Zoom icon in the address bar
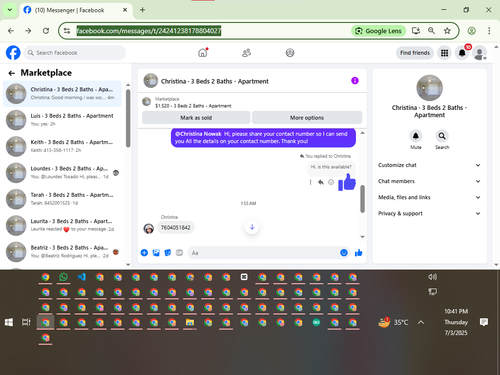This screenshot has width=500, height=375. pyautogui.click(x=431, y=31)
